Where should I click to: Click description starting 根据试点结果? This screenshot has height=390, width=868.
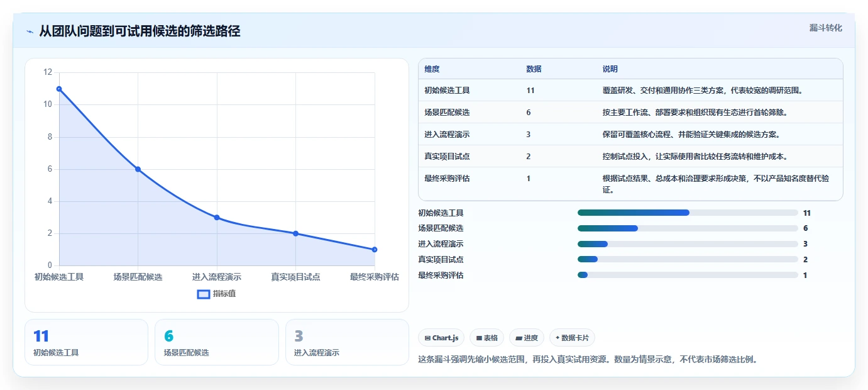point(717,184)
